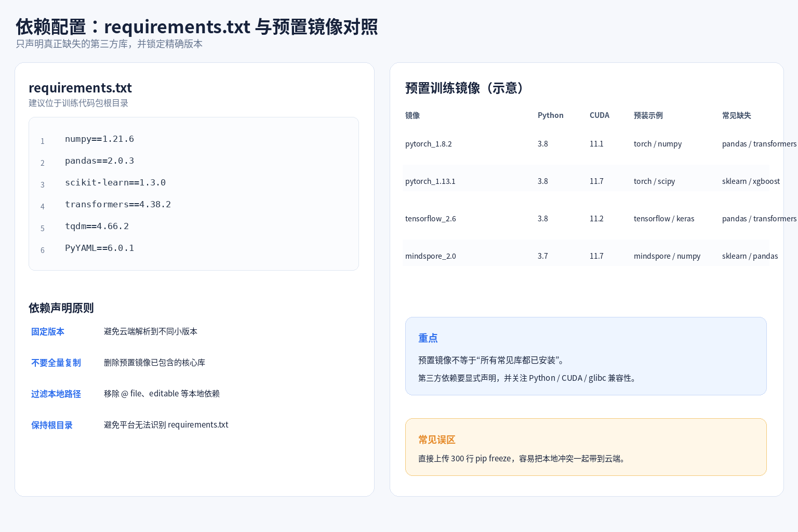Click the numpy==1.21.6 code line
Viewport: 798px width, 532px height.
[x=99, y=139]
